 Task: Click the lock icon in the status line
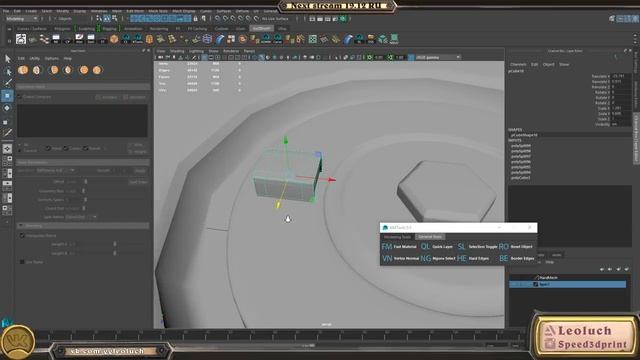[x=196, y=18]
